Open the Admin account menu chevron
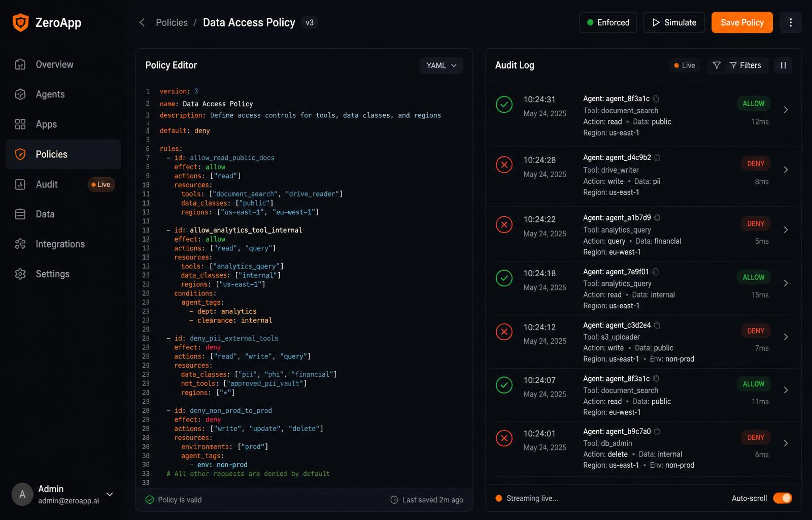The width and height of the screenshot is (812, 520). pyautogui.click(x=110, y=494)
